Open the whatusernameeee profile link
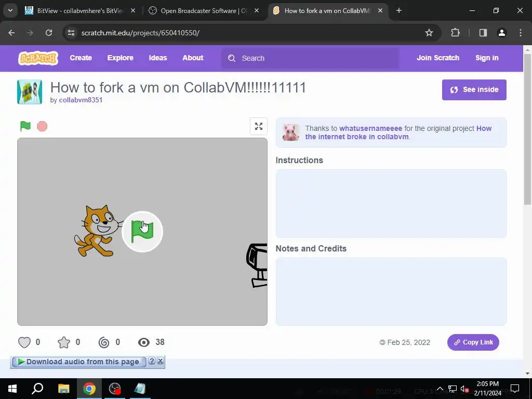Screen dimensions: 532x399 [370, 129]
